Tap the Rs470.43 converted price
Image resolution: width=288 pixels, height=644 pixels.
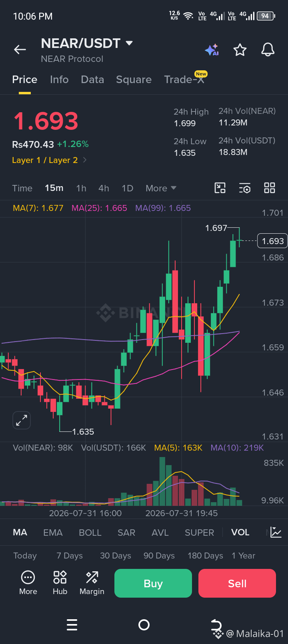pos(33,144)
